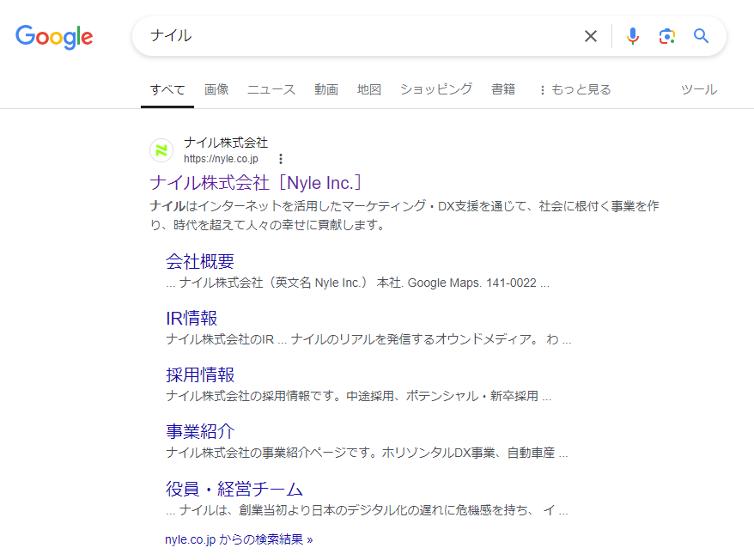Open the 役員・経営チーム sitelink
Viewport: 754px width, 560px height.
coord(234,489)
